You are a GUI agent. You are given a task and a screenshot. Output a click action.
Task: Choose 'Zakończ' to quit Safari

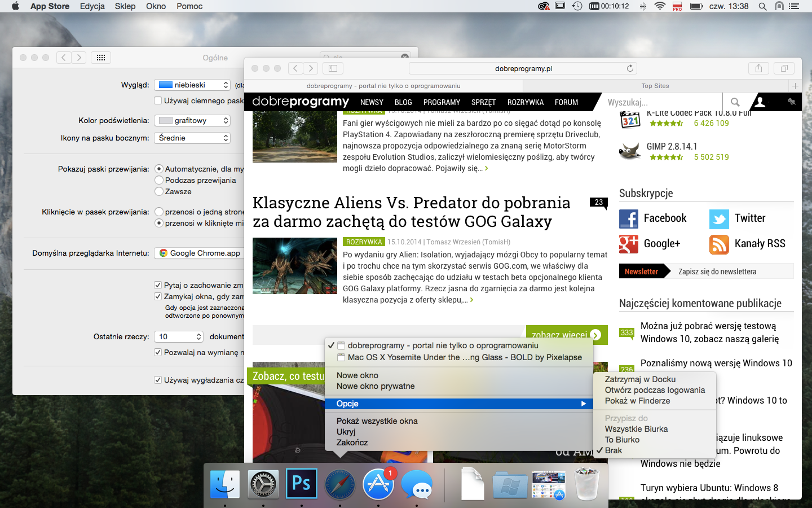click(x=352, y=443)
